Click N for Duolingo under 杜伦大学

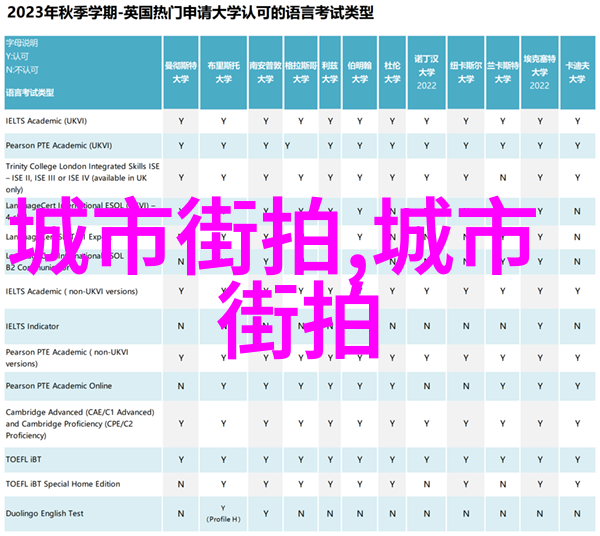click(x=392, y=513)
